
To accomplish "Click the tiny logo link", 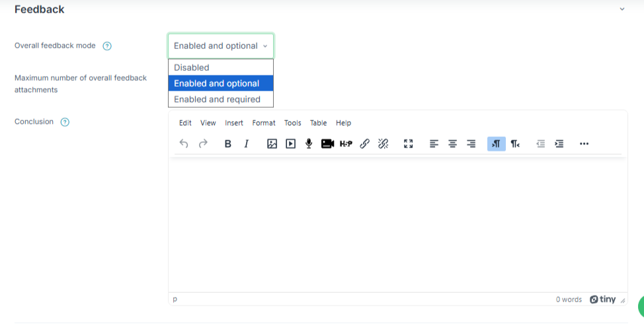I will coord(602,300).
